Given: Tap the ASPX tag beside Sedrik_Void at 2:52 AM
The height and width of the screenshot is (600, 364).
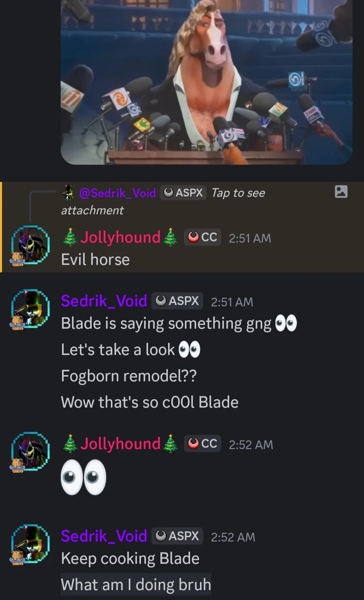Looking at the screenshot, I should (x=177, y=536).
